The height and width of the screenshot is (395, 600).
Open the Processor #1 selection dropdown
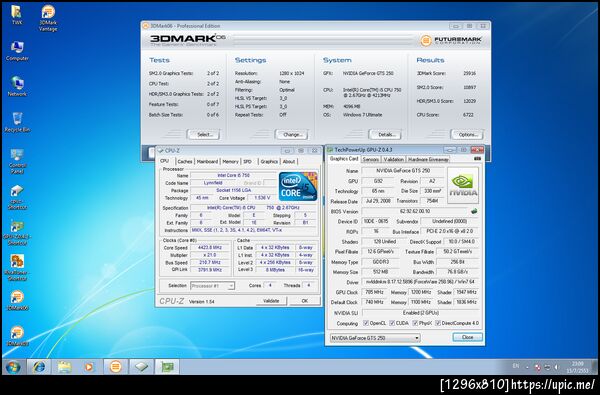[x=212, y=286]
